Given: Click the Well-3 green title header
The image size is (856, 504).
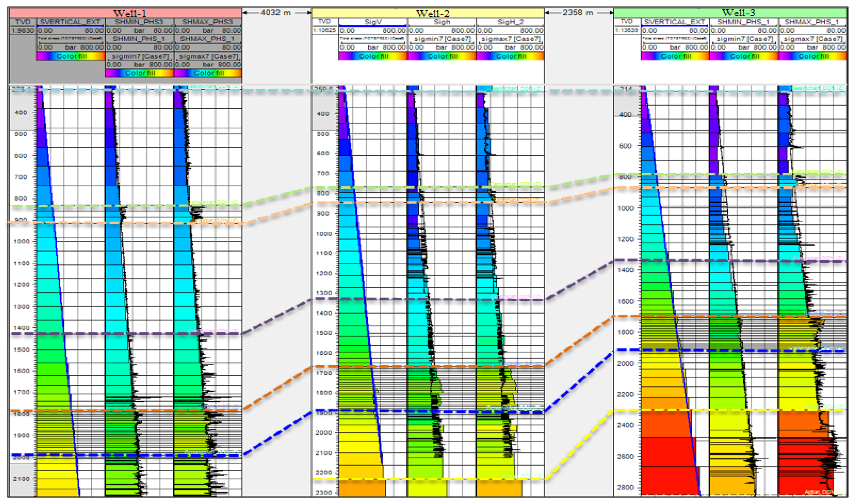Looking at the screenshot, I should (739, 12).
